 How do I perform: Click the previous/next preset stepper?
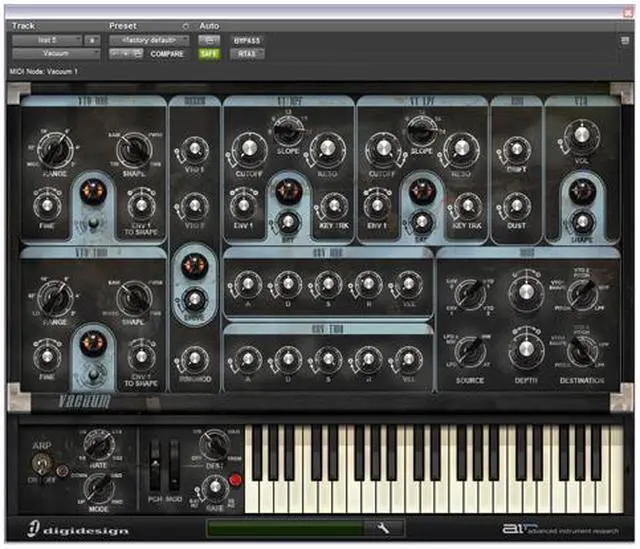click(x=121, y=53)
